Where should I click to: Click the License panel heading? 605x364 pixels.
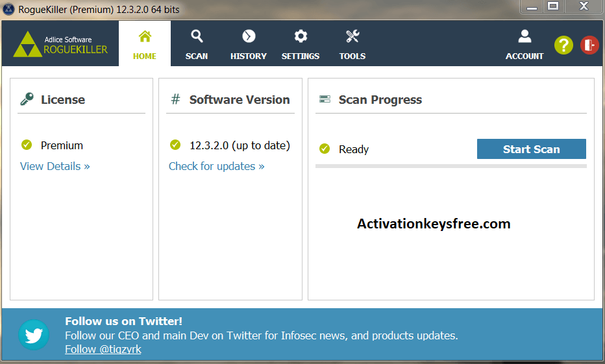(x=63, y=99)
